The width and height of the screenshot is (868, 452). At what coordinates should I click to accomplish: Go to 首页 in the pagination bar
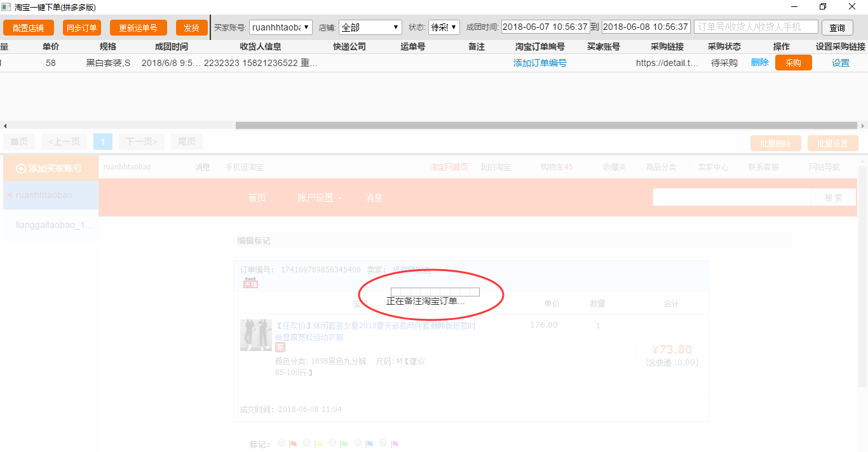pyautogui.click(x=19, y=142)
